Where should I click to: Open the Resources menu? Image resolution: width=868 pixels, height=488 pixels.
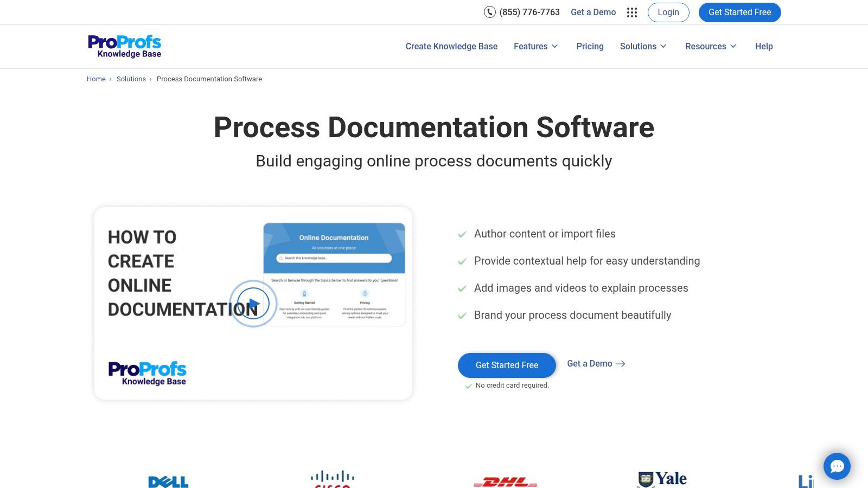705,47
